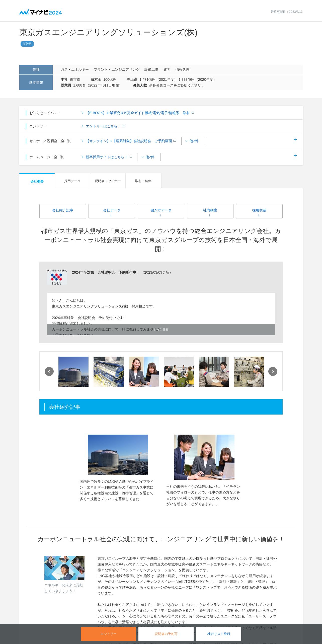Expand the もっと見る announcement bar

161,330
